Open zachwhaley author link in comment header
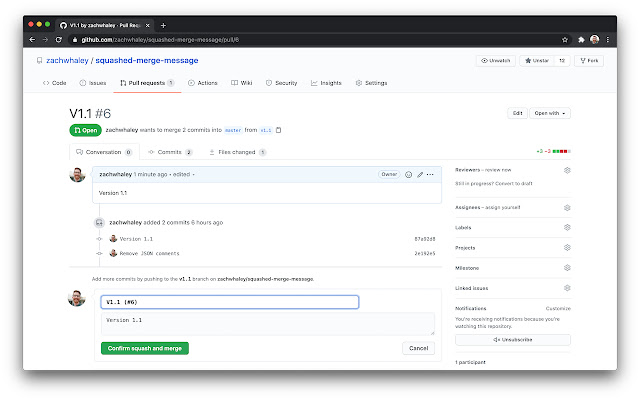 [x=116, y=174]
